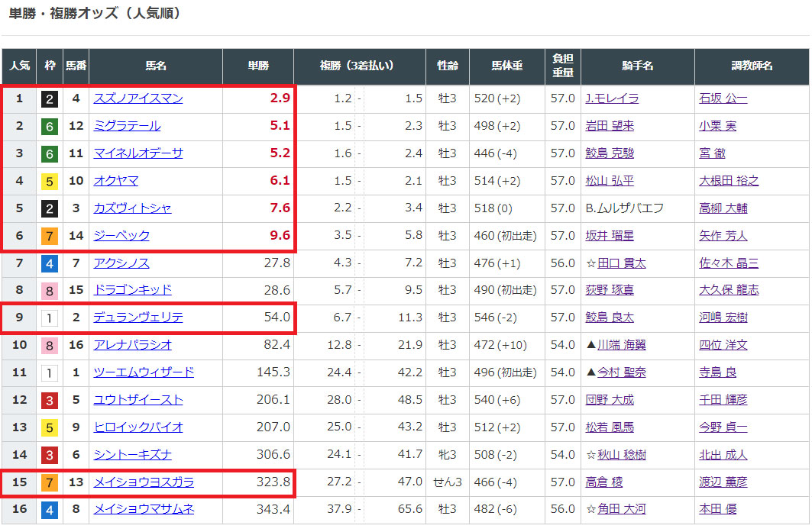Click trainer name 四位 洋文
This screenshot has width=812, height=532.
[723, 345]
